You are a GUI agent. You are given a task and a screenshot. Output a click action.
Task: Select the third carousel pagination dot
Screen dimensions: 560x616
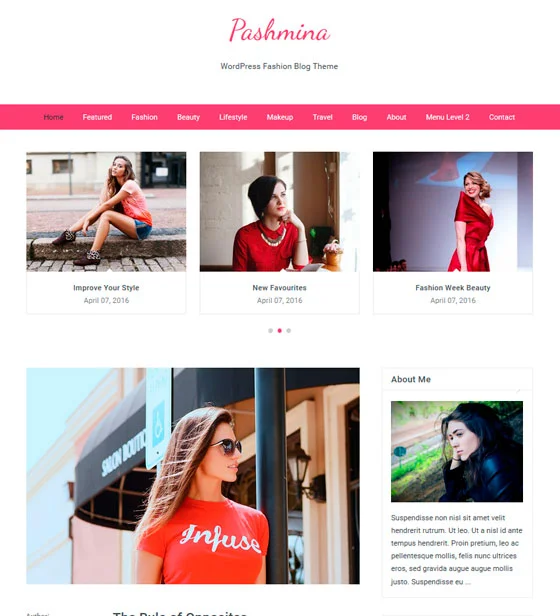tap(289, 331)
